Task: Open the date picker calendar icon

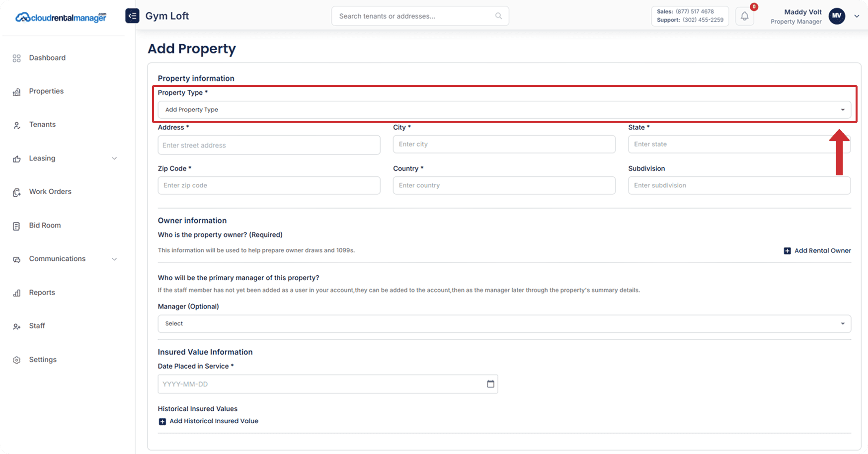Action: pyautogui.click(x=490, y=384)
